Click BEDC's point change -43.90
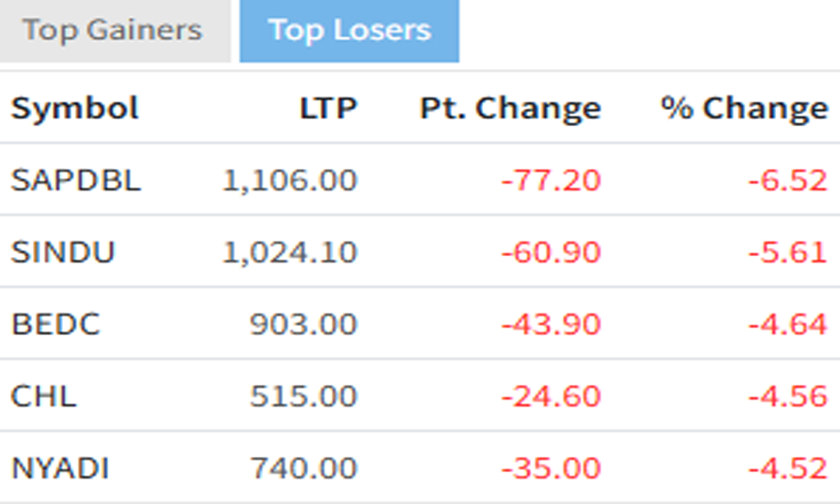 pos(551,324)
